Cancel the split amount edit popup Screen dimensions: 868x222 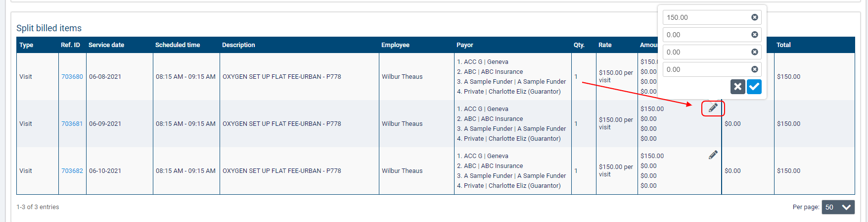coord(737,87)
